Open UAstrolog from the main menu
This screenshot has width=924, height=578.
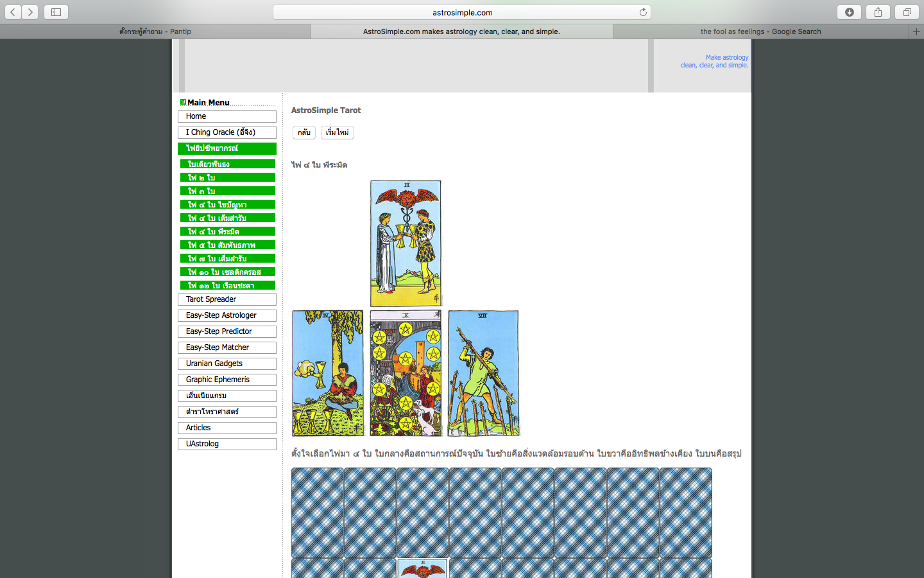227,444
